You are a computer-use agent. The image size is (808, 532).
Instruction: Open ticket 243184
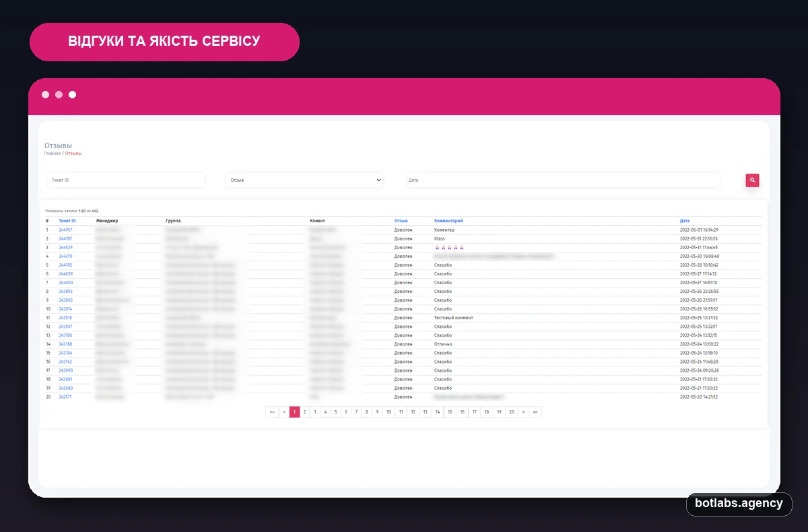(x=65, y=352)
